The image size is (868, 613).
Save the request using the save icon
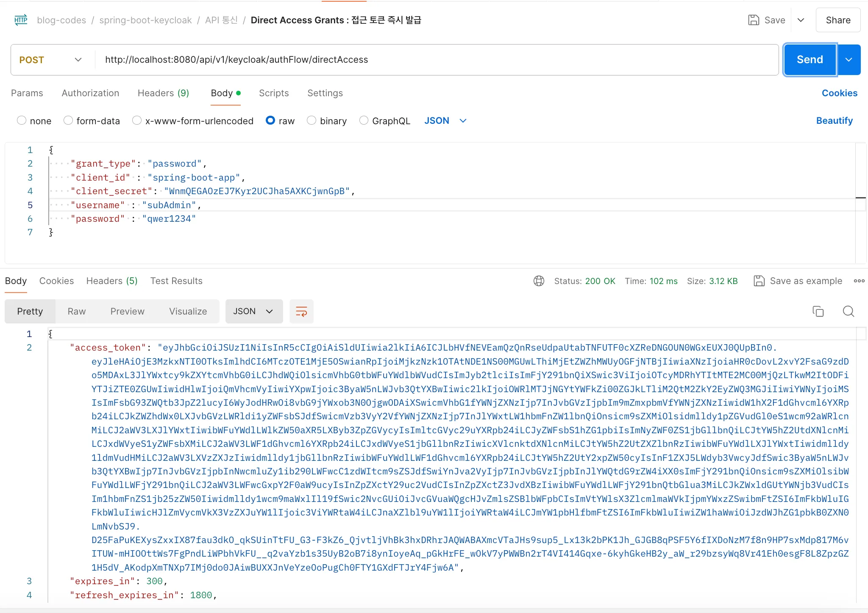[754, 20]
